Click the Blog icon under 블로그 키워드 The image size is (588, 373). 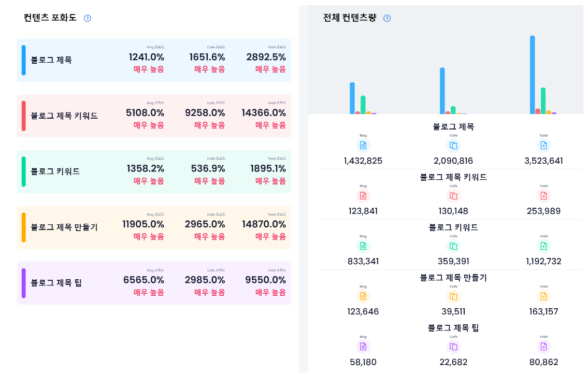pyautogui.click(x=363, y=246)
